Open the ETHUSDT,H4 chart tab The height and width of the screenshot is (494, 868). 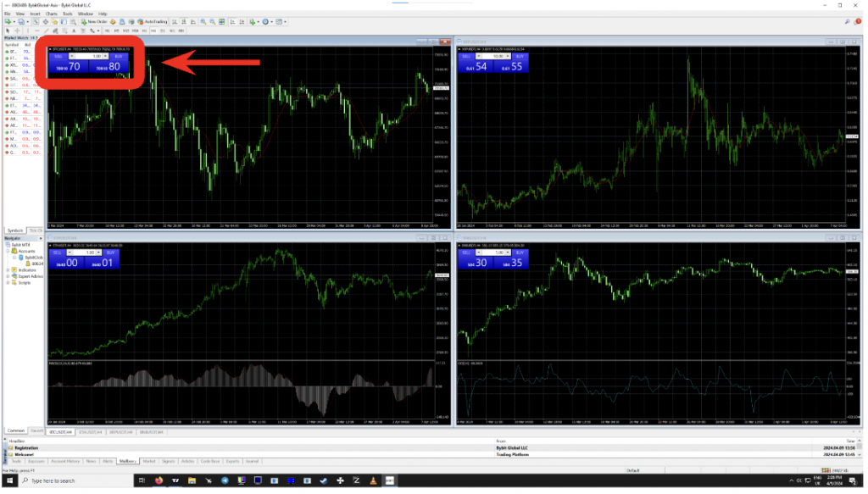coord(90,432)
